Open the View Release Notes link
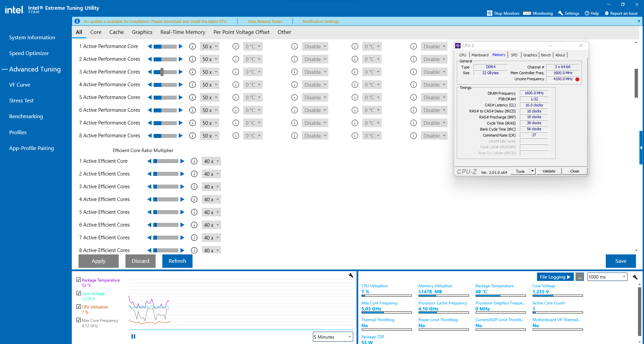The width and height of the screenshot is (644, 344). pyautogui.click(x=265, y=21)
